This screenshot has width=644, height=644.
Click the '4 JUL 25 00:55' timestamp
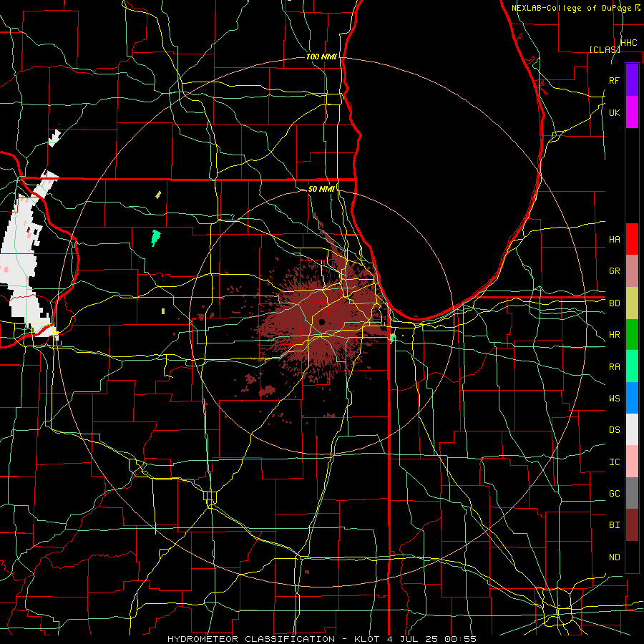[x=431, y=639]
